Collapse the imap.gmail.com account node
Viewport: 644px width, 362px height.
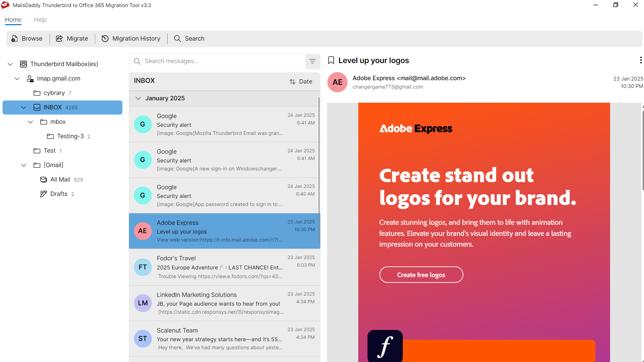click(17, 79)
